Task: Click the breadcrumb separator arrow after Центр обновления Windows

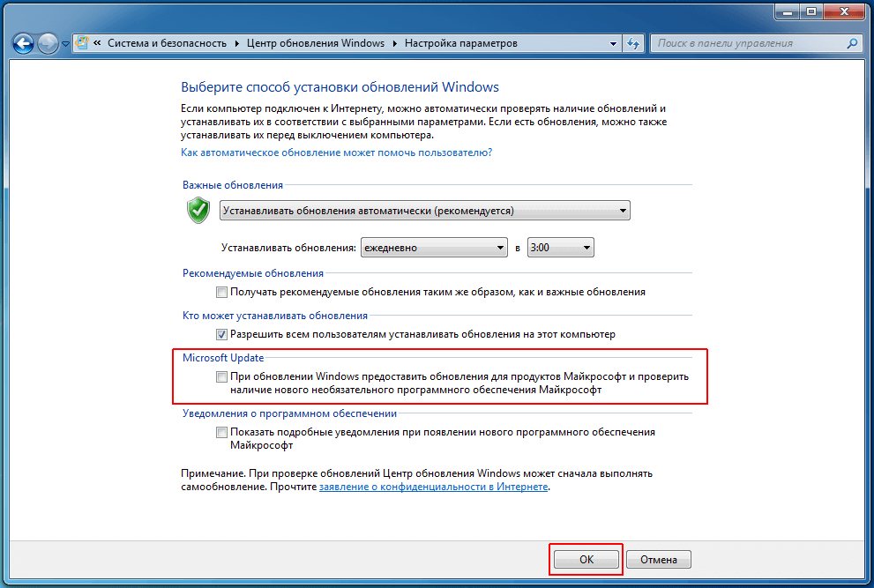Action: pyautogui.click(x=395, y=42)
